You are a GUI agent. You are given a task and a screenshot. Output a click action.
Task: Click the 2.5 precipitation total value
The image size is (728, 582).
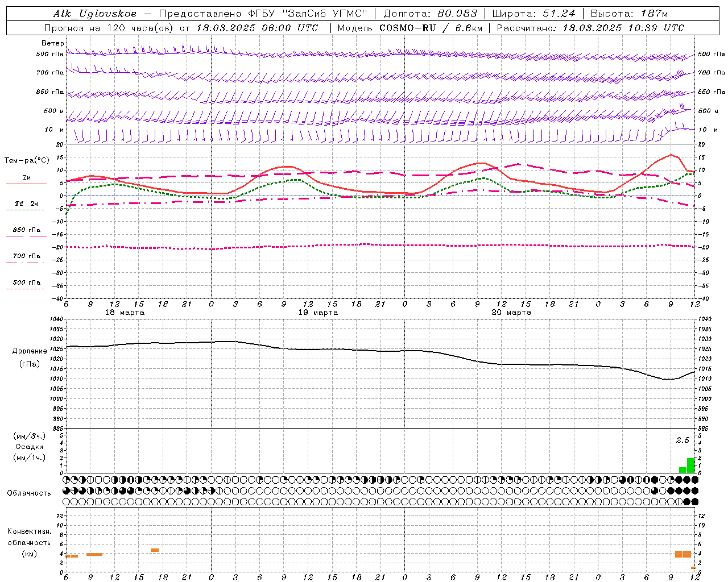point(682,440)
